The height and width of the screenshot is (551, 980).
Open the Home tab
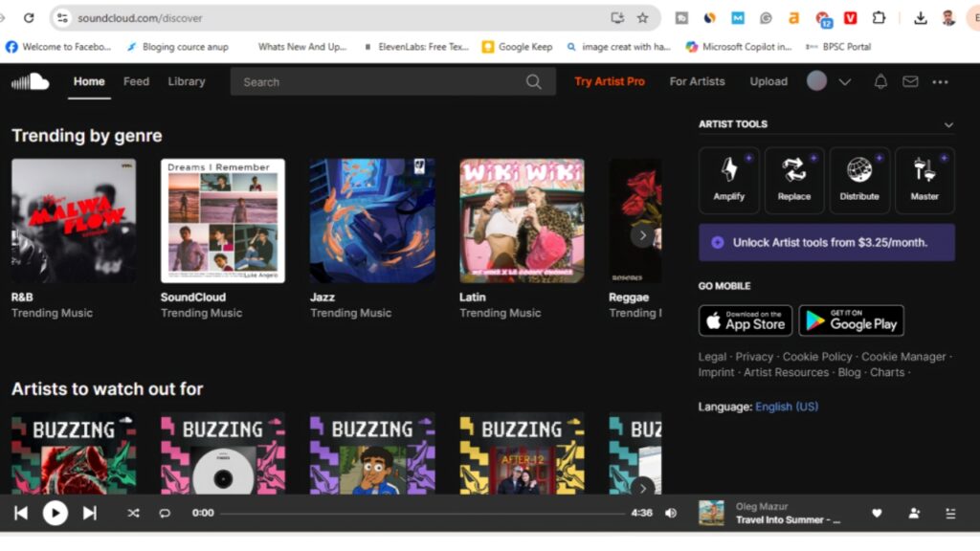(x=89, y=81)
